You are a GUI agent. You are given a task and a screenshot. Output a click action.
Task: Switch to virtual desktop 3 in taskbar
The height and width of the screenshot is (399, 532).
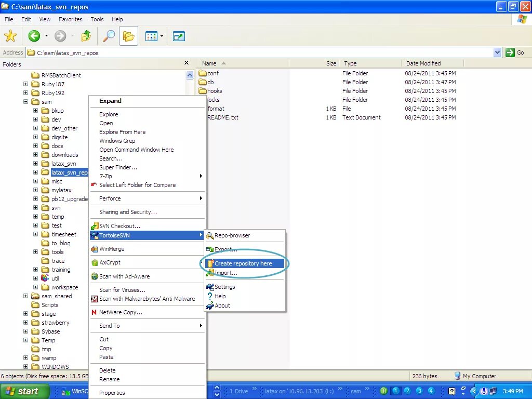pyautogui.click(x=419, y=391)
